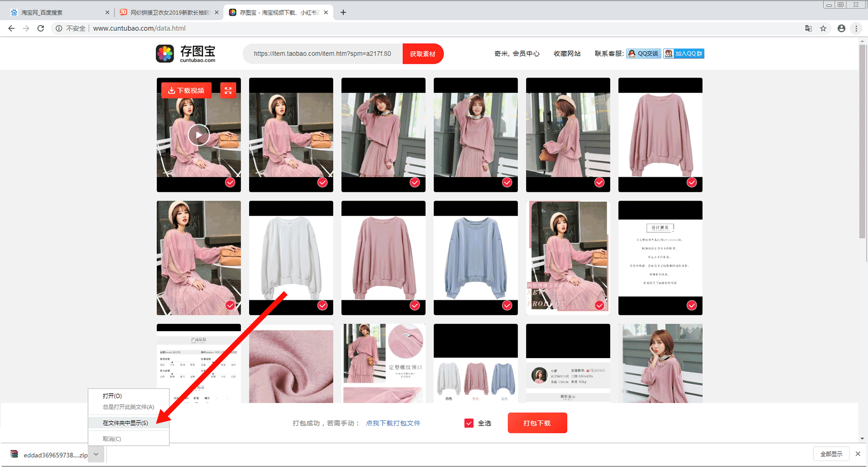868x467 pixels.
Task: Click the browser reload icon
Action: (41, 28)
